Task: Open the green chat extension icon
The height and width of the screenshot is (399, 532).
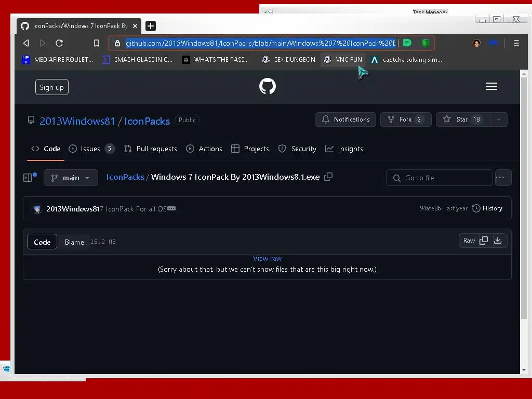Action: 407,43
